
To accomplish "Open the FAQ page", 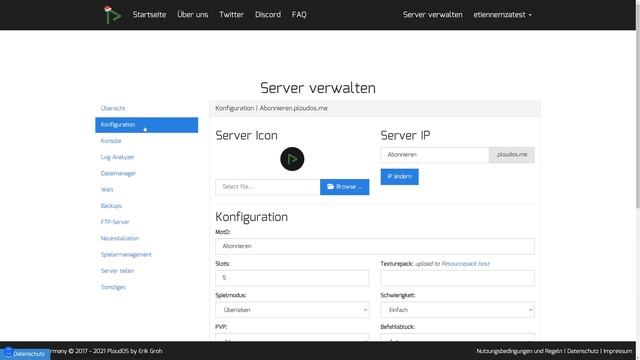I will point(299,15).
